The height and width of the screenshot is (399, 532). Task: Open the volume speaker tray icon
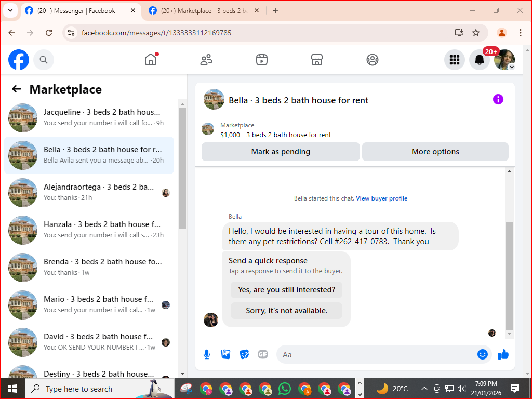coord(461,389)
